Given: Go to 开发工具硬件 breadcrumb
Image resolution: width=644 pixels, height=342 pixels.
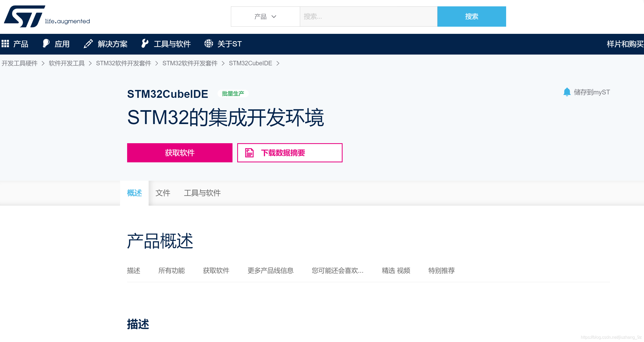Looking at the screenshot, I should click(20, 63).
